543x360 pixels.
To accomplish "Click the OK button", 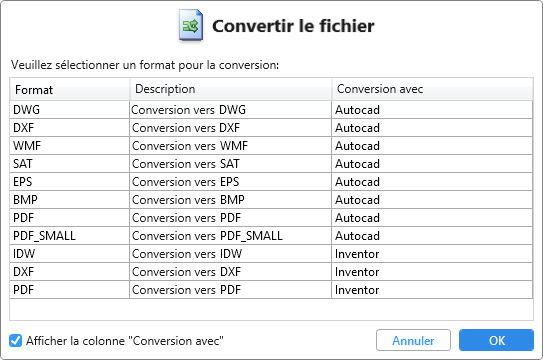I will tap(496, 340).
